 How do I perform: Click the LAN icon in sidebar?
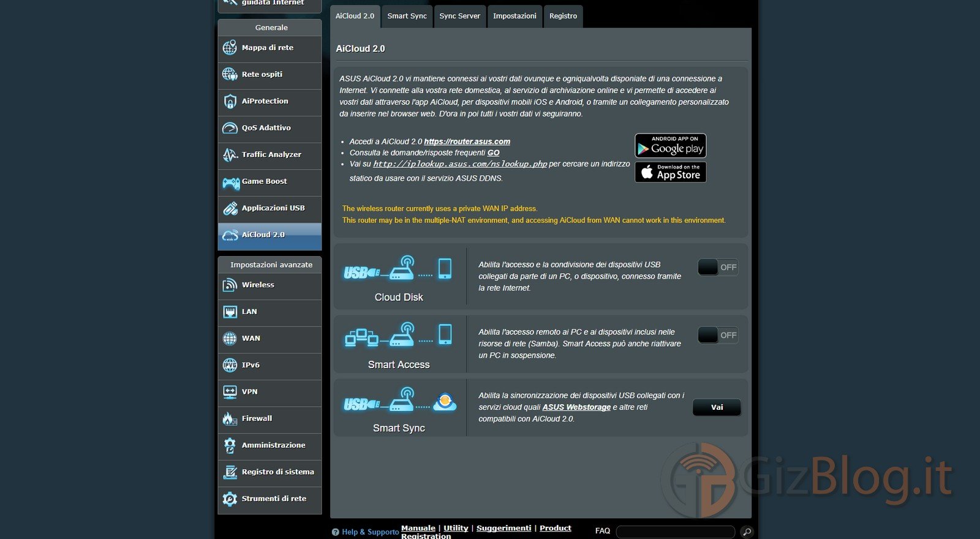pos(230,312)
